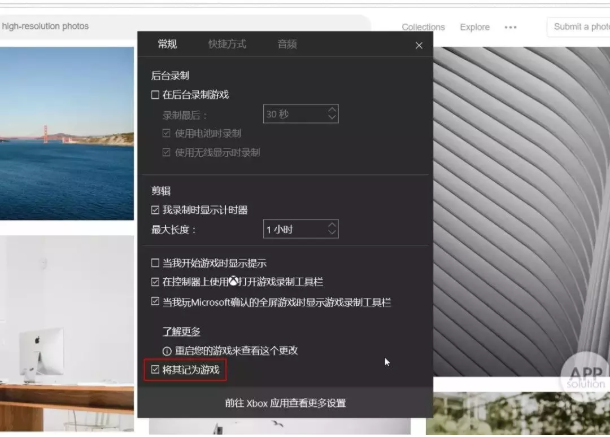Open the three-dot more menu on webpage

(510, 27)
